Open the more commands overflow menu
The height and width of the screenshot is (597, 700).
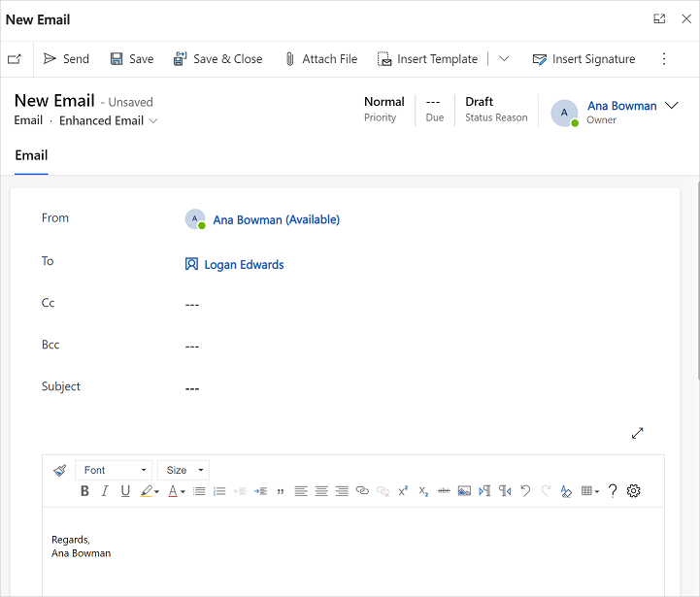pos(664,59)
